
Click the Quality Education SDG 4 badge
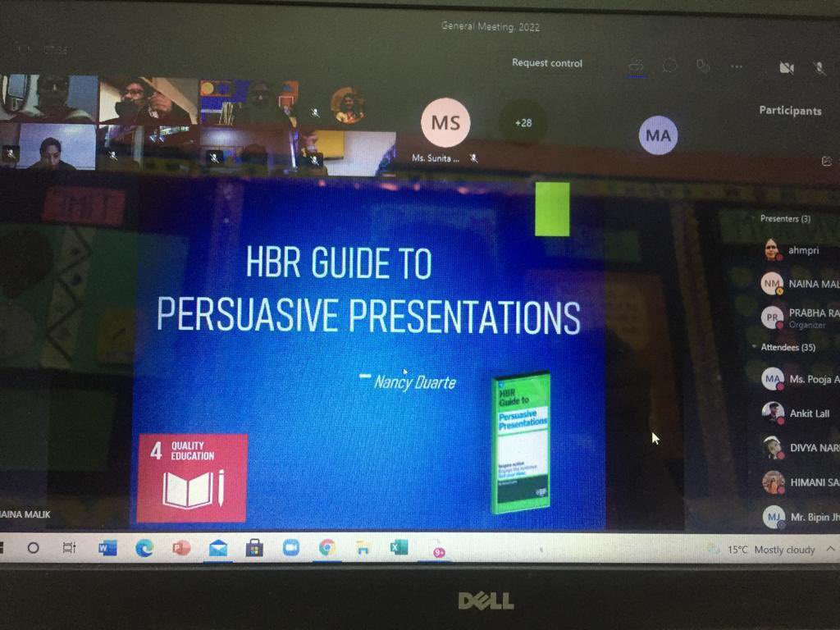click(x=192, y=478)
